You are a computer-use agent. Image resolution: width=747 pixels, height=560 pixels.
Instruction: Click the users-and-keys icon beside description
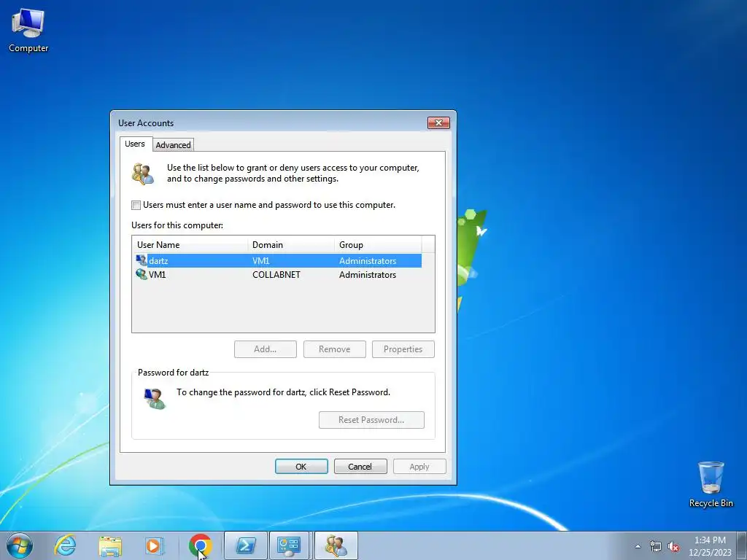tap(143, 174)
